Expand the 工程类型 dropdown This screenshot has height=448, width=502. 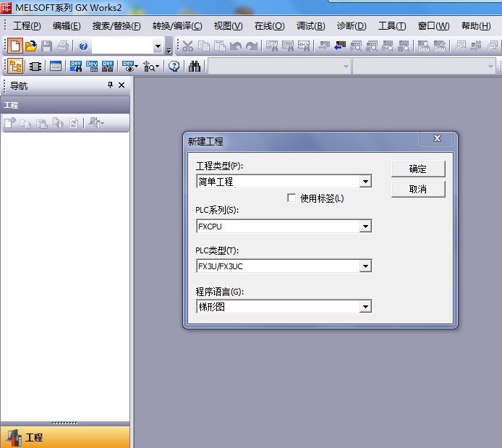tap(365, 182)
